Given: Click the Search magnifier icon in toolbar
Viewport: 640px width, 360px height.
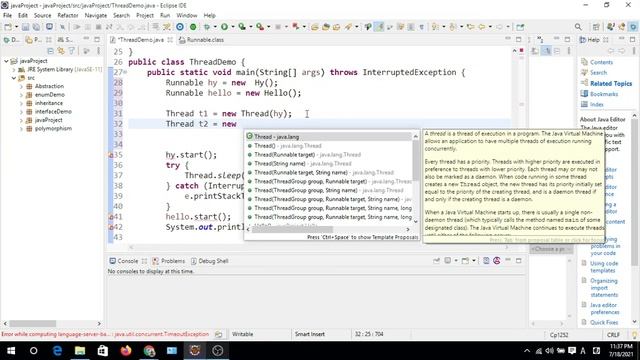Looking at the screenshot, I should [x=578, y=27].
